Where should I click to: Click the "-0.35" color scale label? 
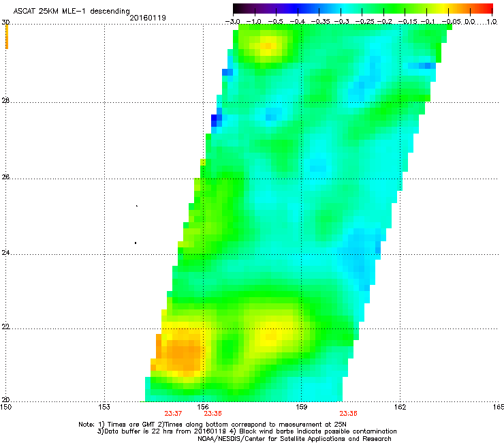click(320, 22)
